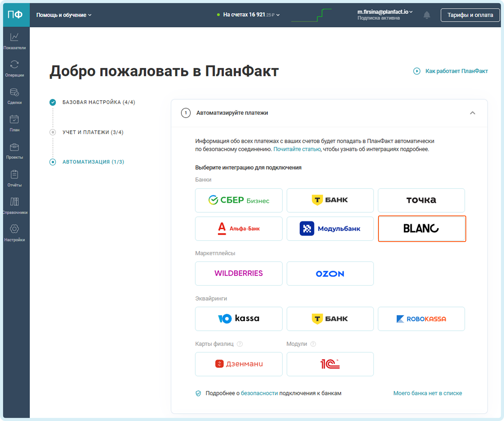Select the Альфа-Банк integration
This screenshot has width=504, height=421.
click(x=239, y=229)
